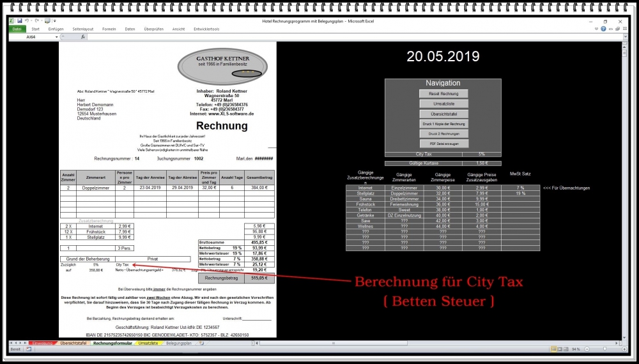Click the Name Box showing AI64
639x364 pixels.
(x=31, y=37)
